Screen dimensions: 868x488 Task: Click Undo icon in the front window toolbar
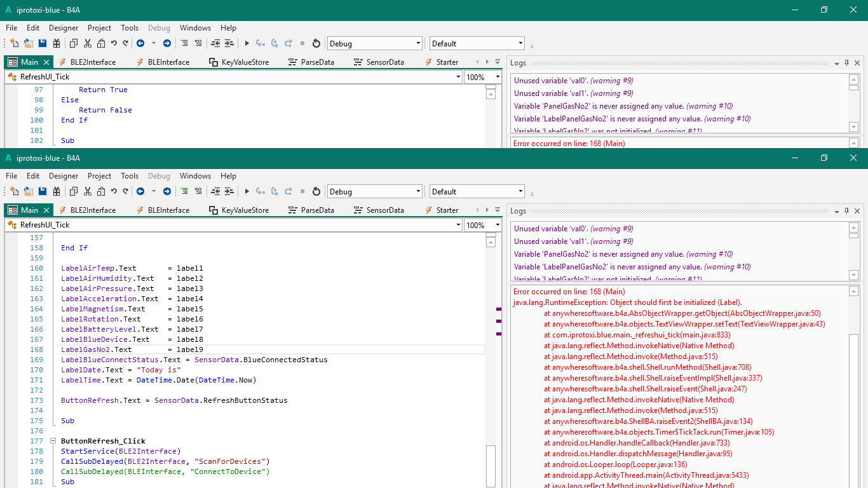click(114, 191)
